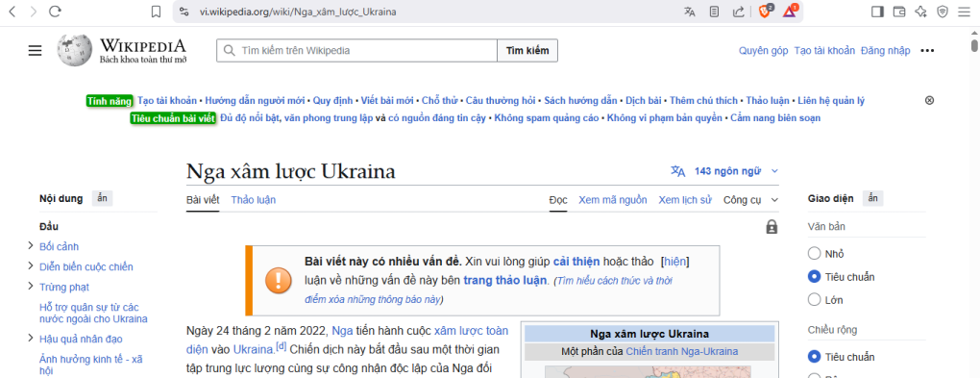This screenshot has width=980, height=378.
Task: Click the language translation icon beside 143 ngôn ngữ
Action: pos(678,171)
